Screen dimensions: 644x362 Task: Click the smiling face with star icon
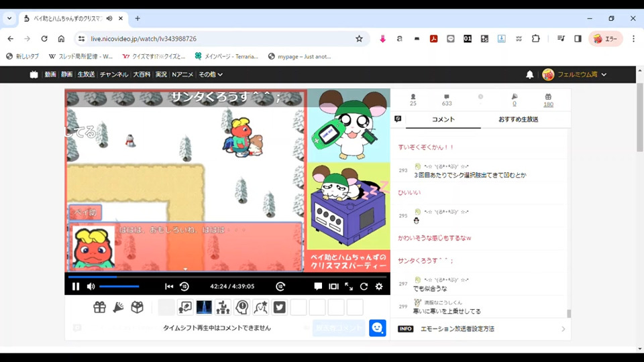(x=261, y=307)
